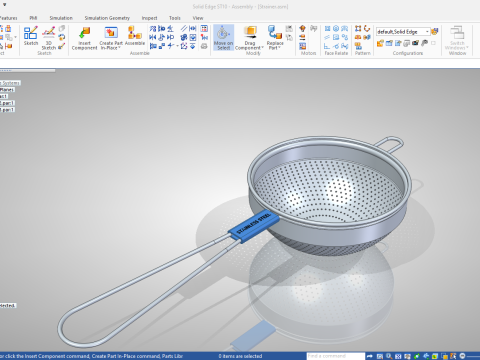
Task: Click the yellow pipe rotate icon in Sketch group
Action: [x=61, y=37]
